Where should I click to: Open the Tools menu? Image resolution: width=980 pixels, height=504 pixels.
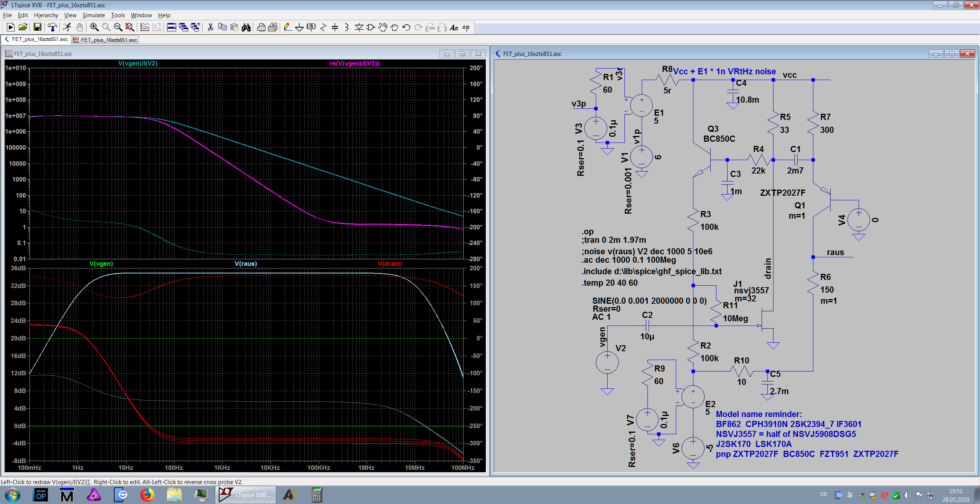(x=118, y=15)
